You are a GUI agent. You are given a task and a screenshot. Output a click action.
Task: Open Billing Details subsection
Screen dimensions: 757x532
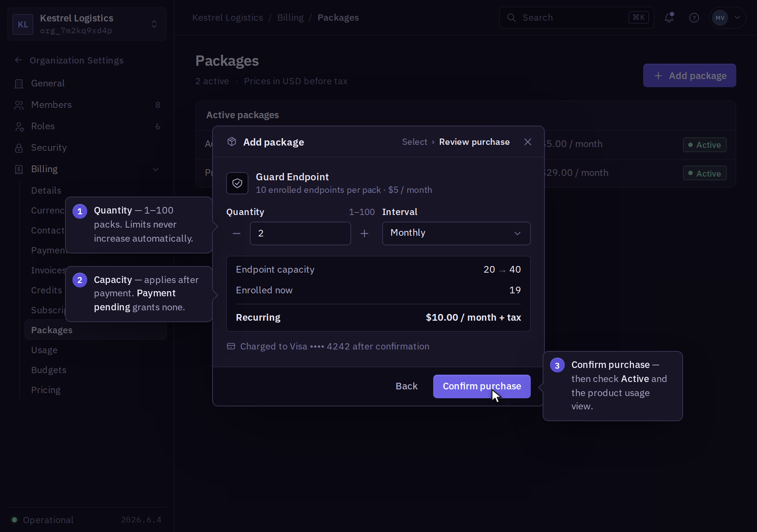(x=46, y=190)
